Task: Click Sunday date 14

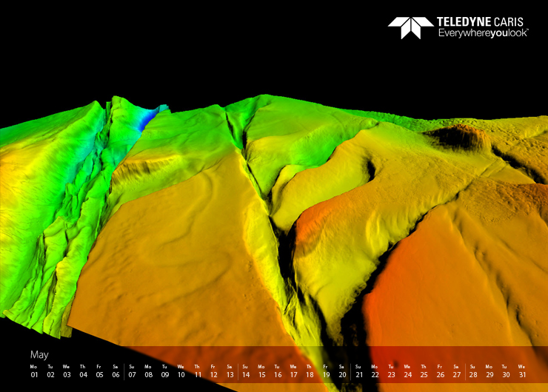Action: pos(246,375)
